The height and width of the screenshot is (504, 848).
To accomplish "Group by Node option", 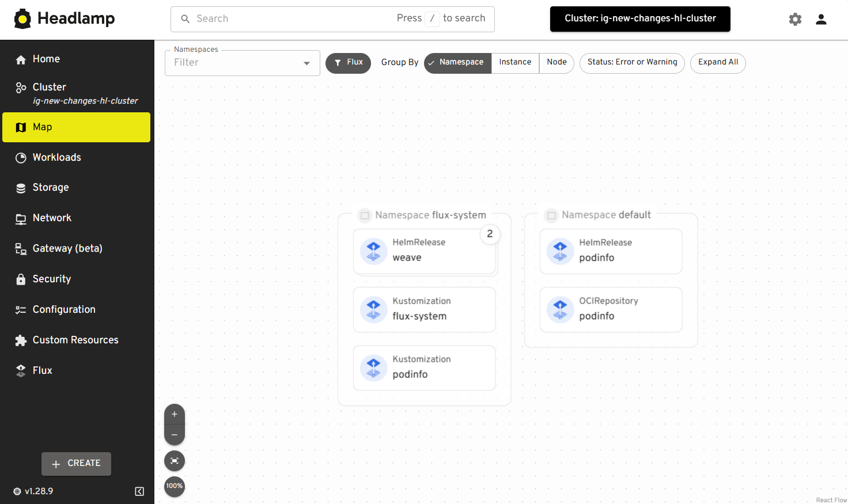I will coord(556,63).
